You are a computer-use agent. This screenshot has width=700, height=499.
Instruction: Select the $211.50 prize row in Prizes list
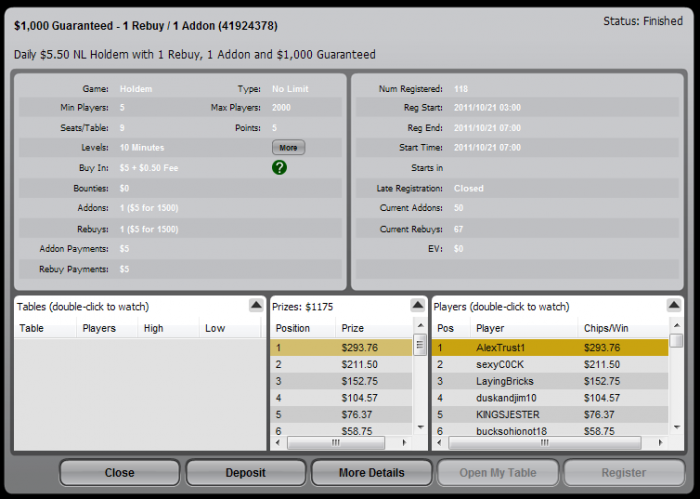(x=341, y=365)
